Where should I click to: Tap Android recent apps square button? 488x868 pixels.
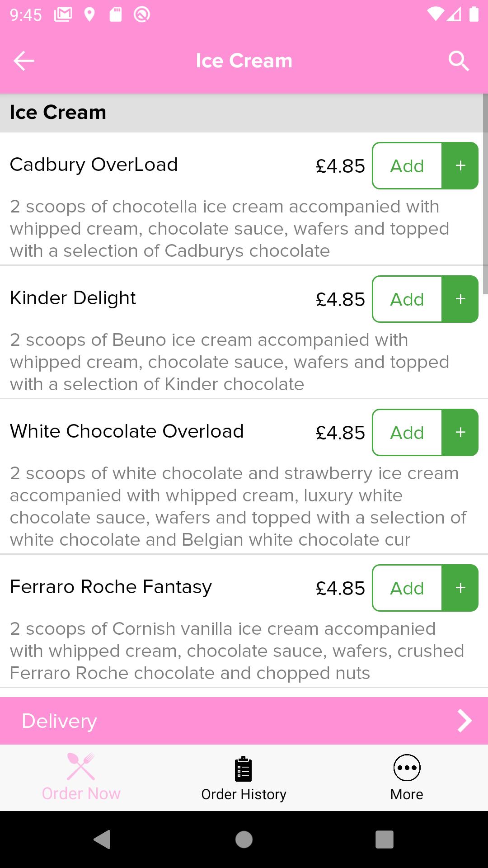[385, 840]
